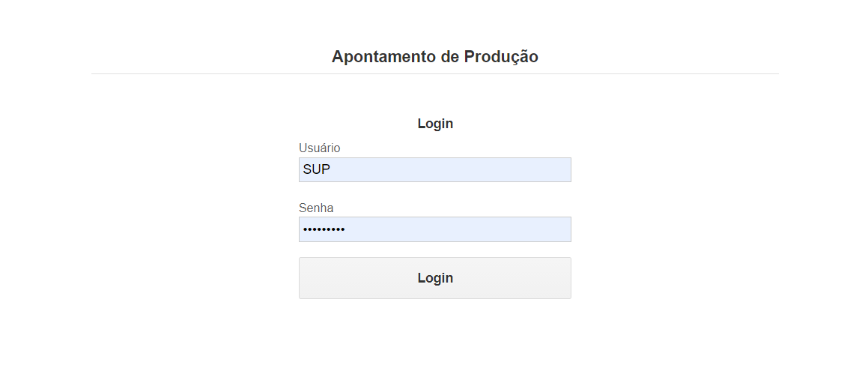
Task: Select the letter S in the username field
Action: [x=306, y=169]
